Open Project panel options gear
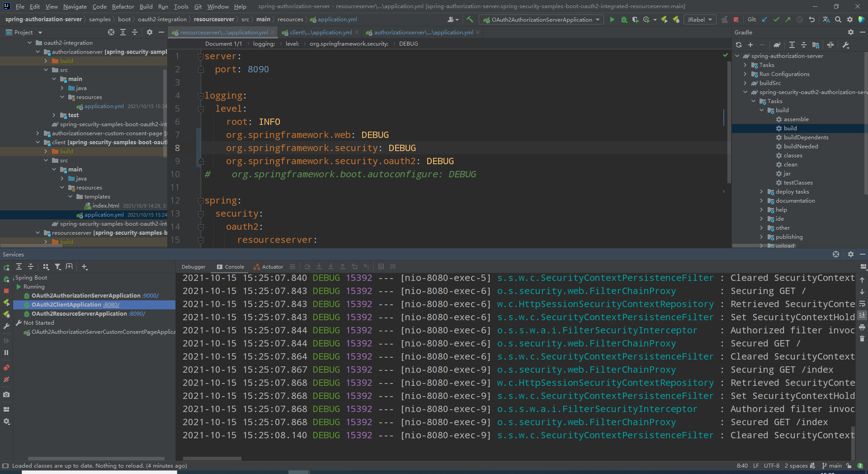 coord(150,32)
